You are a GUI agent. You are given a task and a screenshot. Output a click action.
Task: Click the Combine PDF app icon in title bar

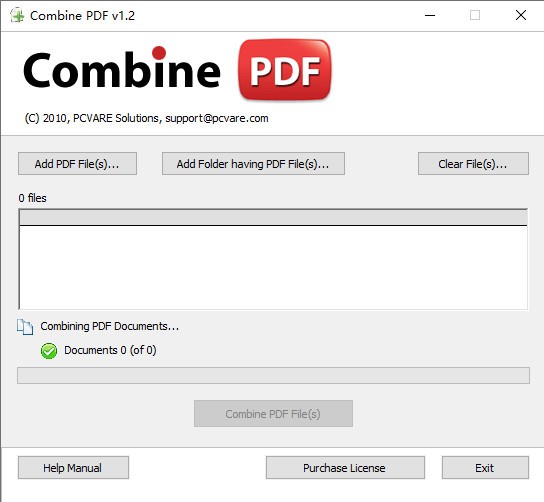pyautogui.click(x=17, y=16)
